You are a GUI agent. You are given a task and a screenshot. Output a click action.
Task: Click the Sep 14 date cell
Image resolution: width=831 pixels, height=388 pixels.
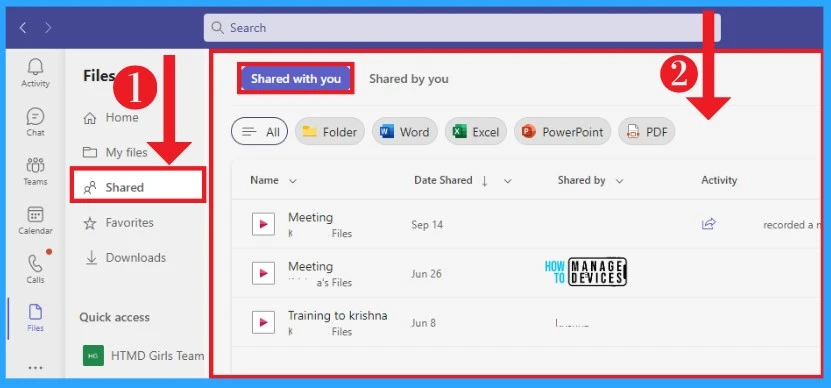click(x=427, y=225)
